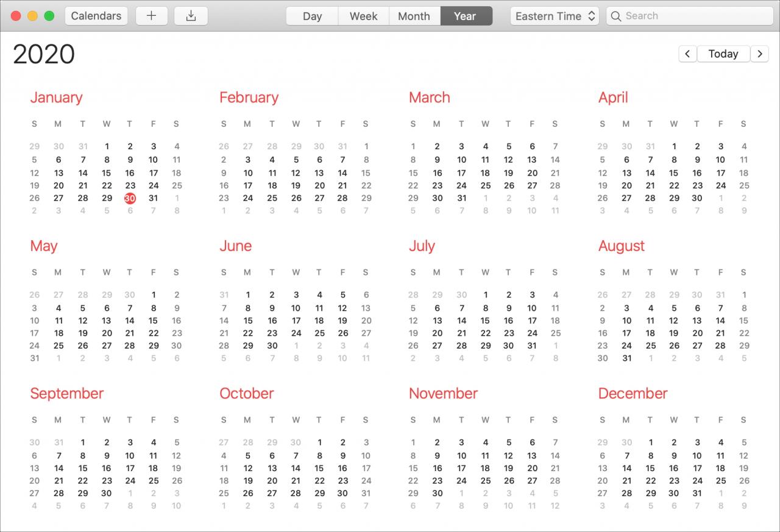Go to next year with right arrow

pos(759,54)
